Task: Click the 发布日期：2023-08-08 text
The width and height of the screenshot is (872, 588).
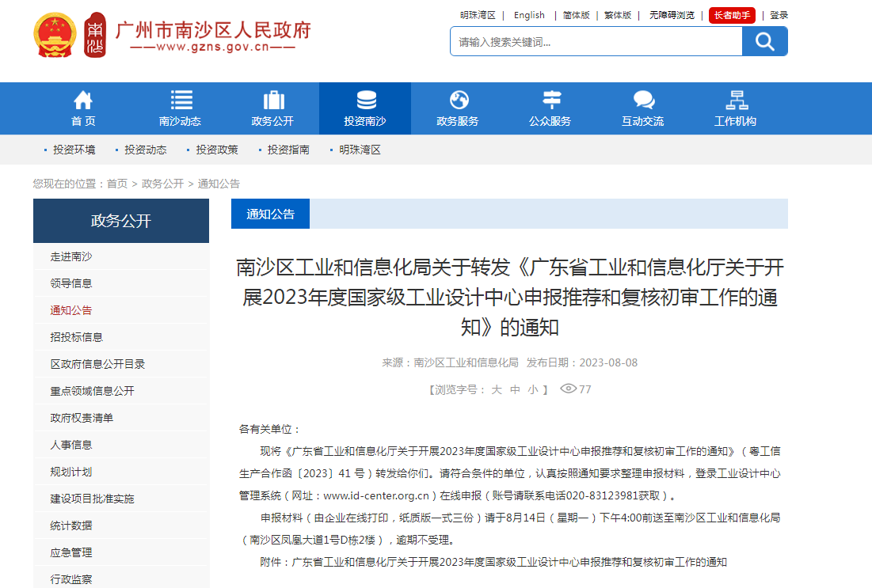Action: tap(581, 362)
